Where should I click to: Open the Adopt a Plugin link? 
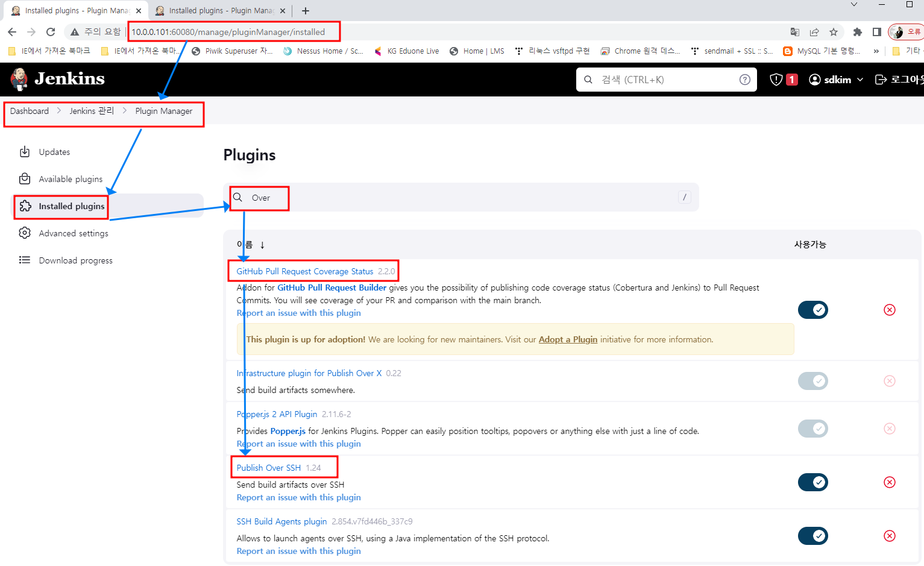click(568, 339)
